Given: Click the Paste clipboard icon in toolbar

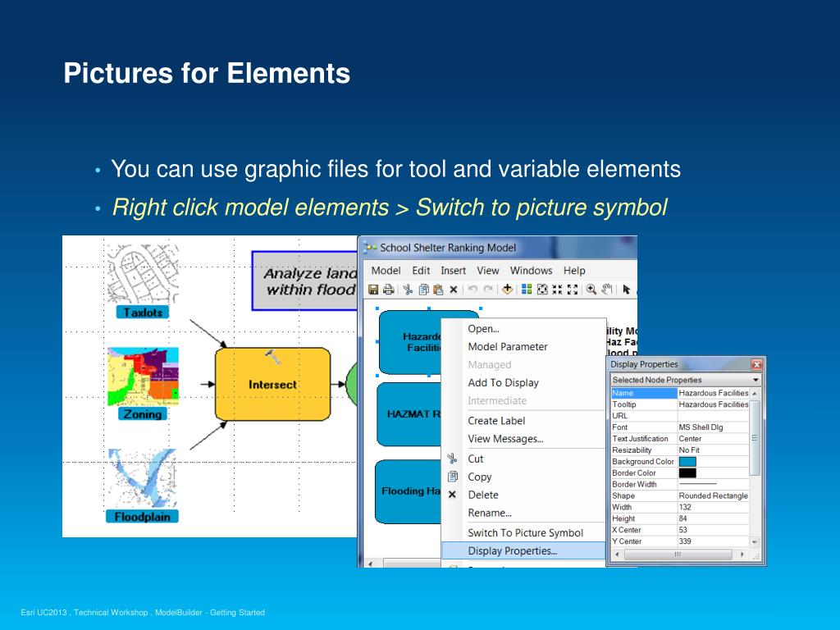Looking at the screenshot, I should (438, 290).
